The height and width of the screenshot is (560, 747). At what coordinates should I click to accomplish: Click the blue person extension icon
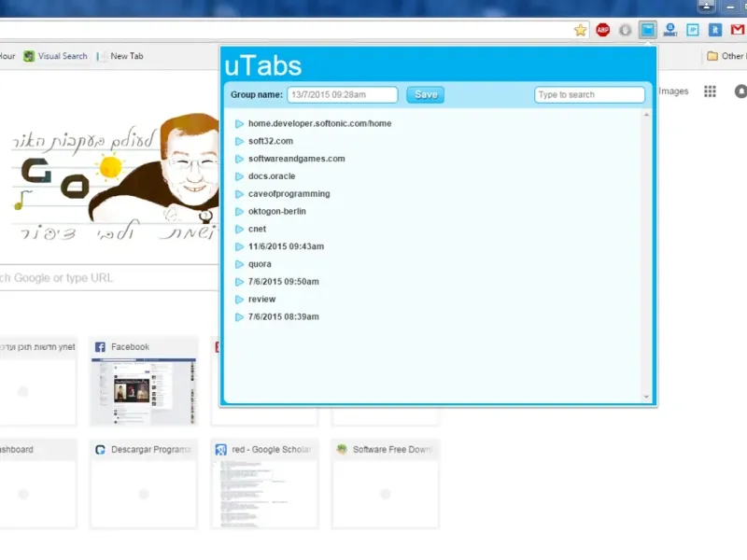669,30
